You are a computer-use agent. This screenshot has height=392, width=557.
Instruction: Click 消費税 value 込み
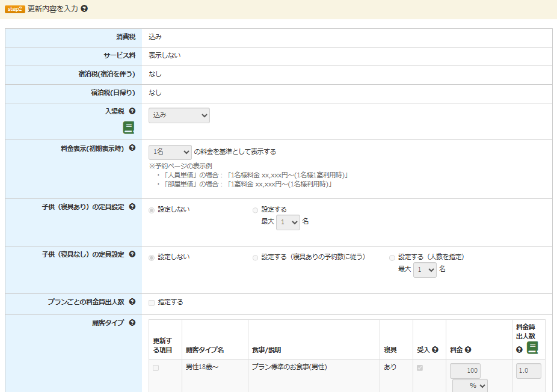point(155,37)
